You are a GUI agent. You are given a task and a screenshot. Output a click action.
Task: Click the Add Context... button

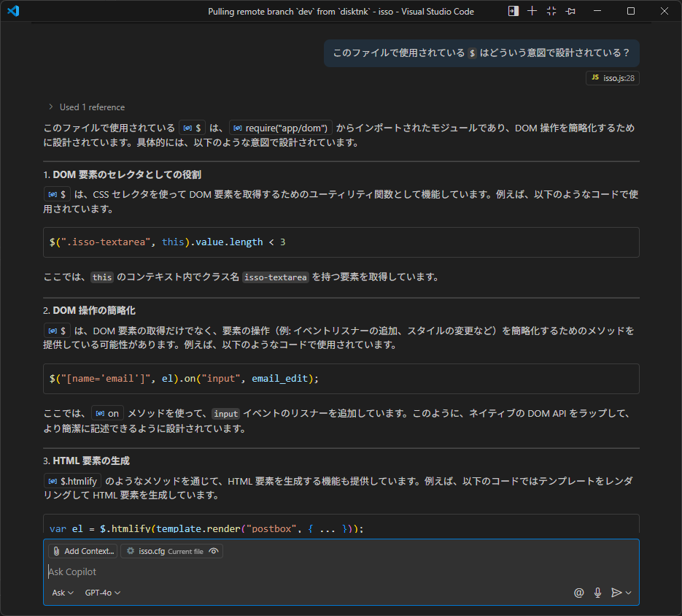coord(83,551)
